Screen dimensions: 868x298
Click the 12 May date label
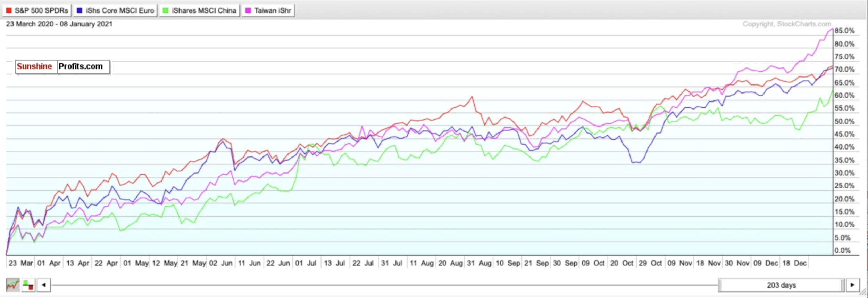point(165,263)
